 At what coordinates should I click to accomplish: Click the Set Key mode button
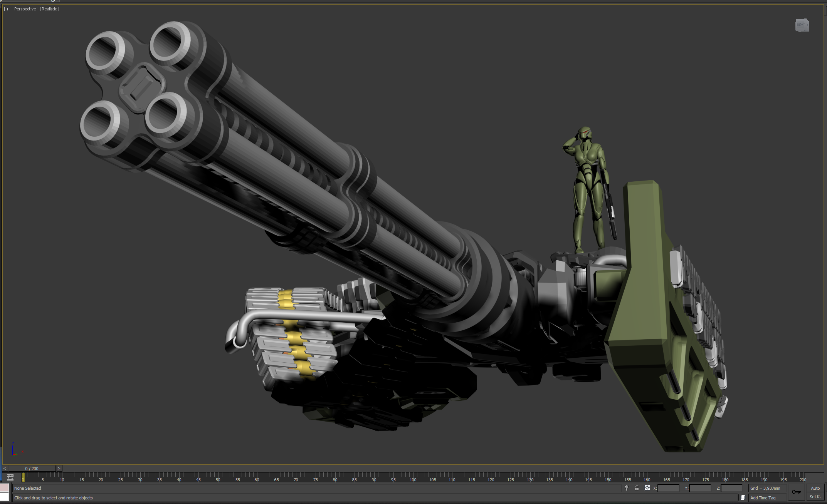click(815, 497)
